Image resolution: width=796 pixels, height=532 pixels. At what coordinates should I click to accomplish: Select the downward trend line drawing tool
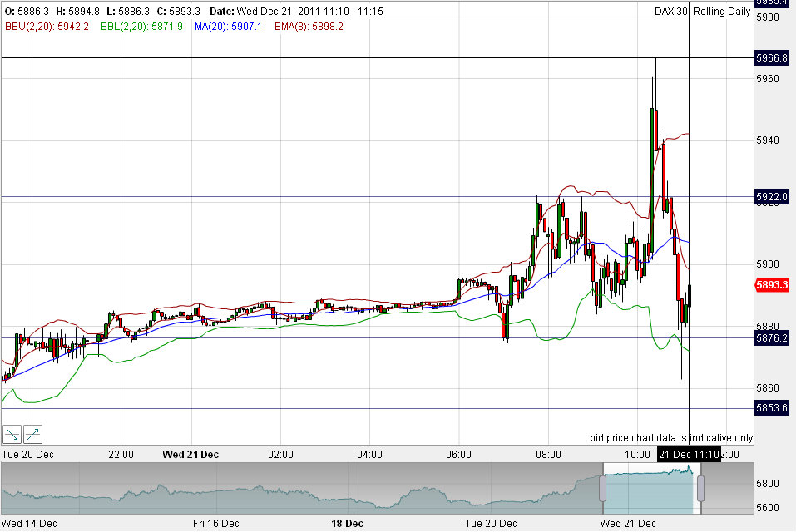(x=12, y=434)
